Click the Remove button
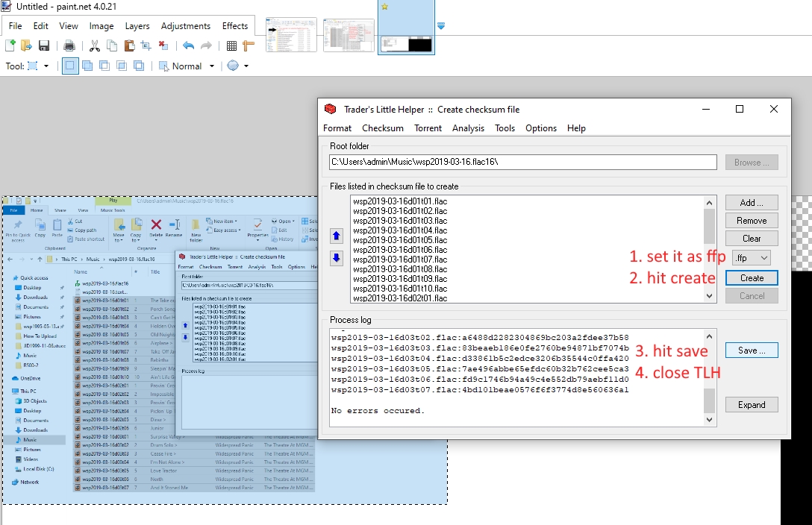Screen dimensions: 812x525 point(752,220)
